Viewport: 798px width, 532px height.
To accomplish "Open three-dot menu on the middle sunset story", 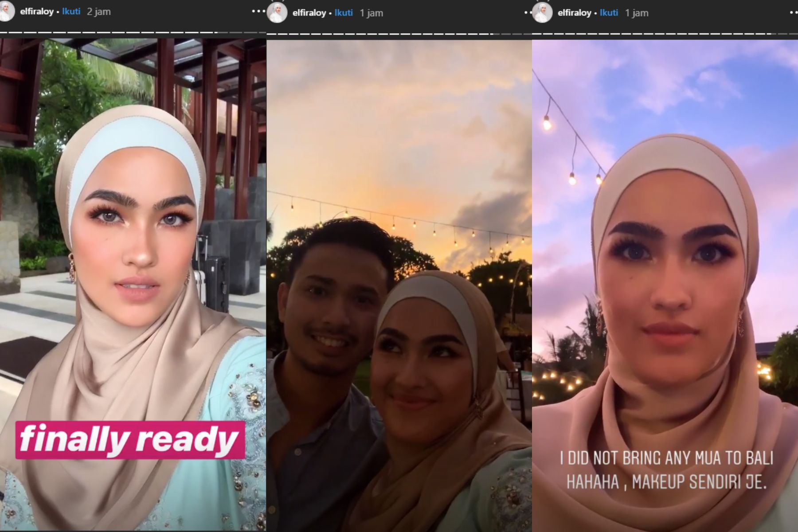I will click(528, 13).
